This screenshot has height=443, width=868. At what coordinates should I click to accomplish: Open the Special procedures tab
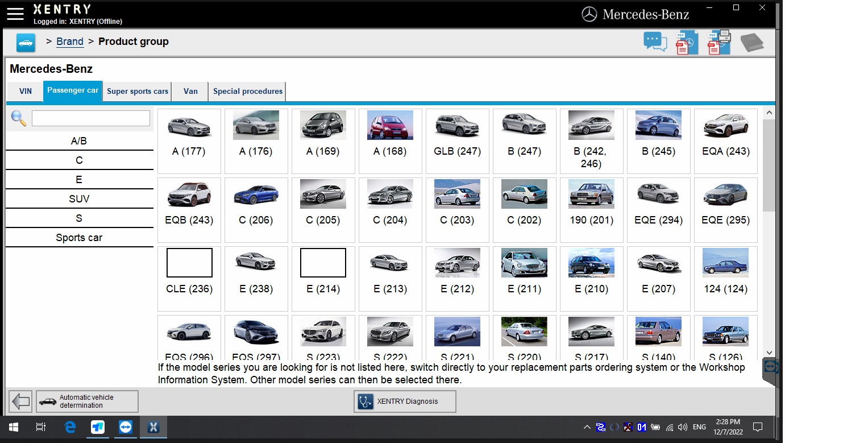click(248, 91)
